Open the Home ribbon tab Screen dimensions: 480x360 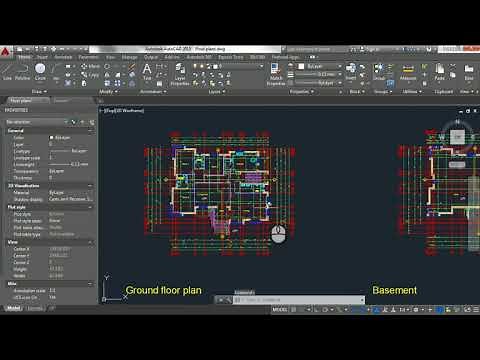click(x=24, y=57)
